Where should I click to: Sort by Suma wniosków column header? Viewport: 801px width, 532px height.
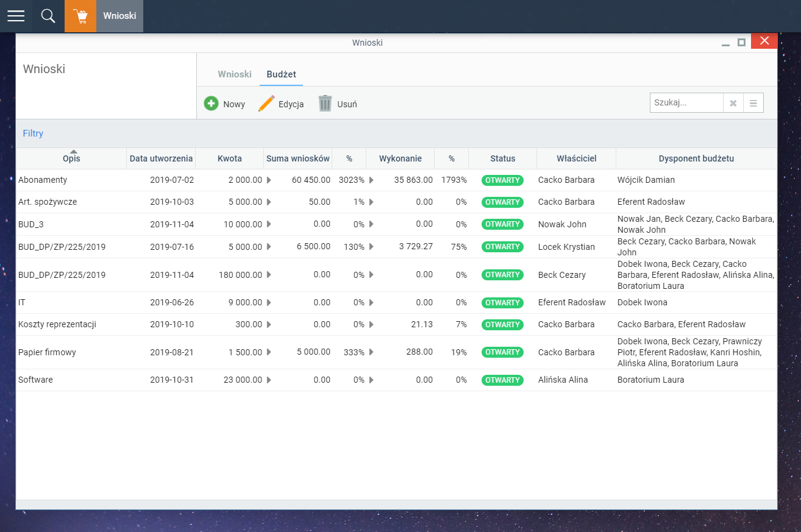coord(298,158)
